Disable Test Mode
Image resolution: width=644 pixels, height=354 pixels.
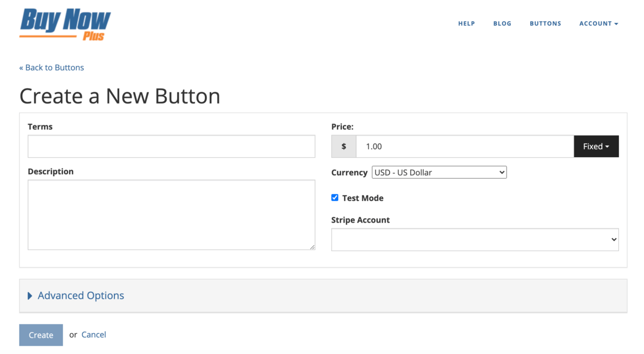click(x=334, y=197)
